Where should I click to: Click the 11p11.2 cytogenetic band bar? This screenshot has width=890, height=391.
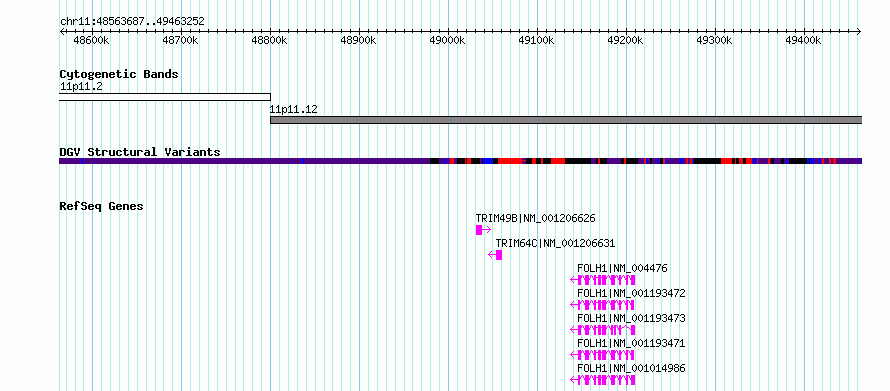[x=165, y=97]
